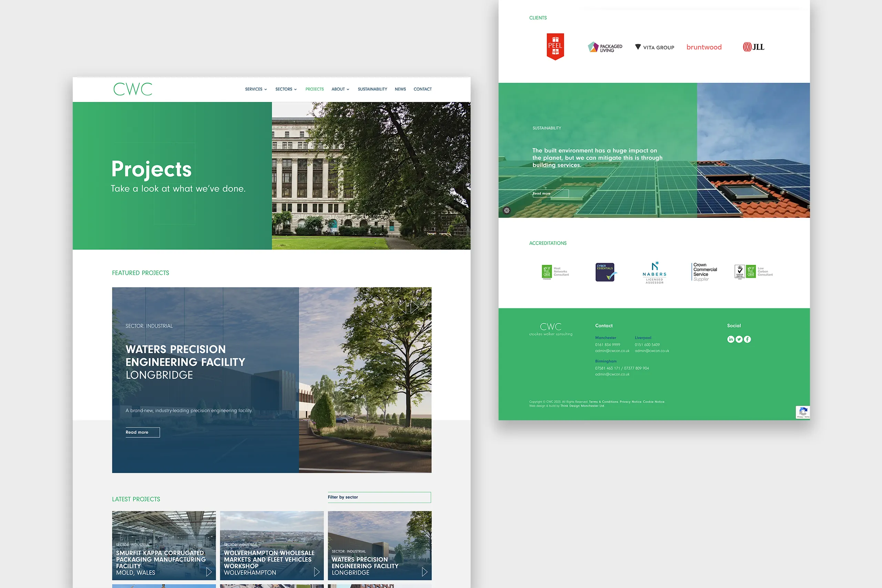
Task: Click the Packaged Living client logo
Action: point(605,47)
